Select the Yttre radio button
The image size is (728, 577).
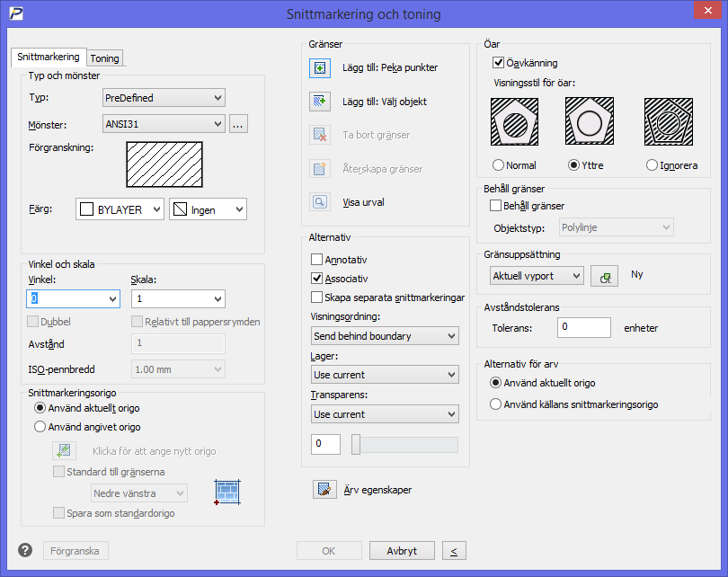click(573, 164)
